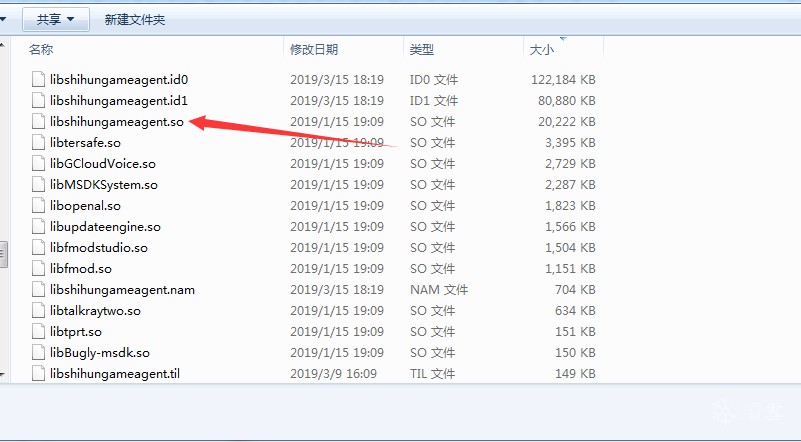801x442 pixels.
Task: Click the file icon of libMSDKSystem.so
Action: click(x=38, y=184)
